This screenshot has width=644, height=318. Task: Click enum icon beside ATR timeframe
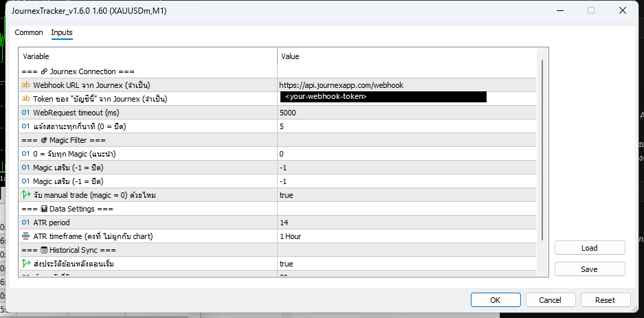[x=26, y=236]
